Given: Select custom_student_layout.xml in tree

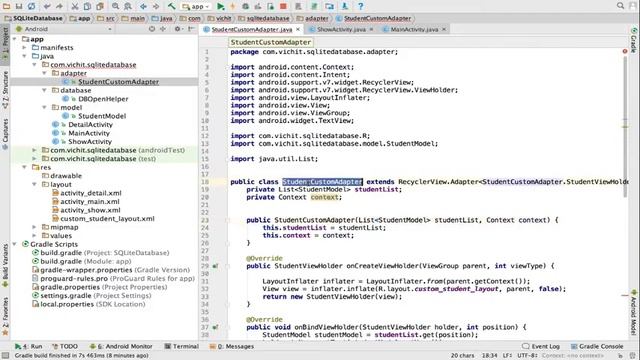Looking at the screenshot, I should [107, 219].
